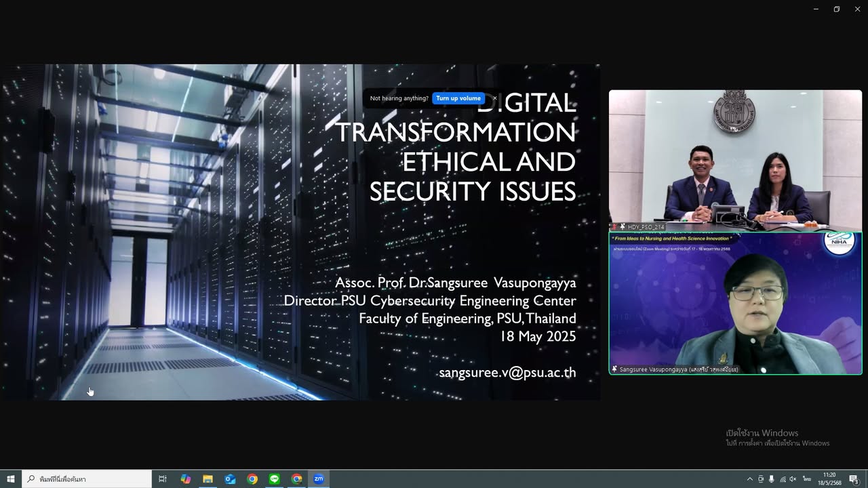The width and height of the screenshot is (868, 488).
Task: Open the first Google Chrome taskbar icon
Action: pyautogui.click(x=252, y=479)
